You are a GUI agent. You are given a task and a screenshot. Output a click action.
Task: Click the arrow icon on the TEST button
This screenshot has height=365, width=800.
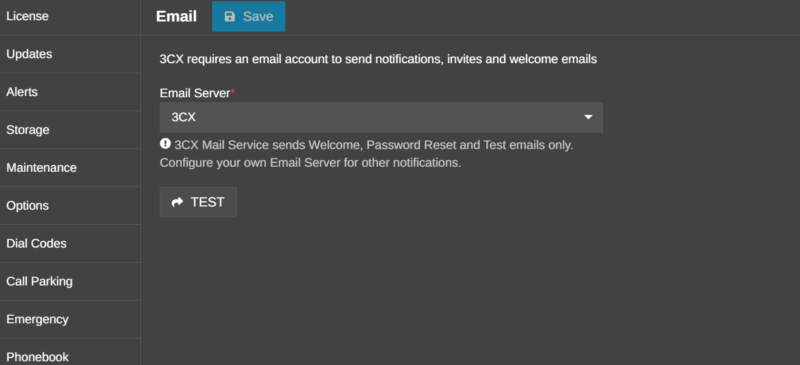click(178, 202)
